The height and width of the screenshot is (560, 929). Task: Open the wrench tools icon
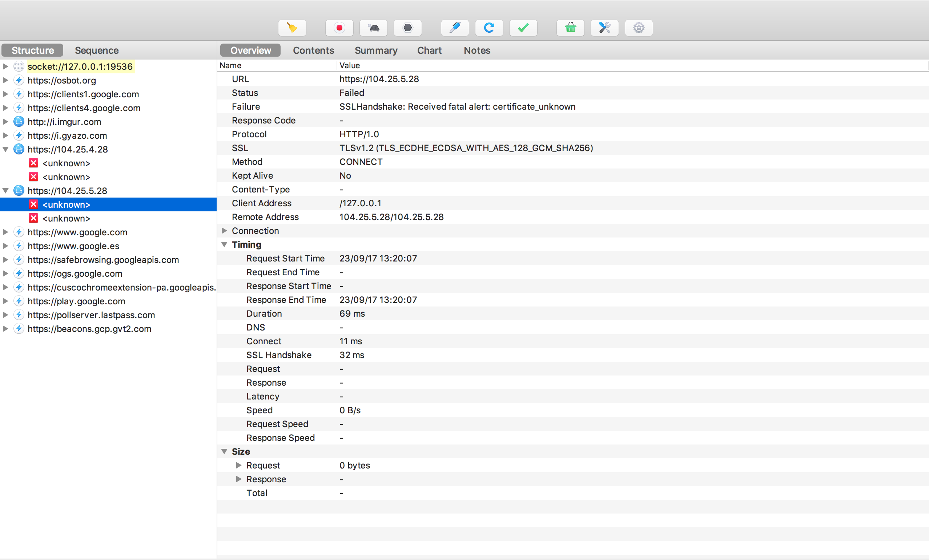pos(604,28)
